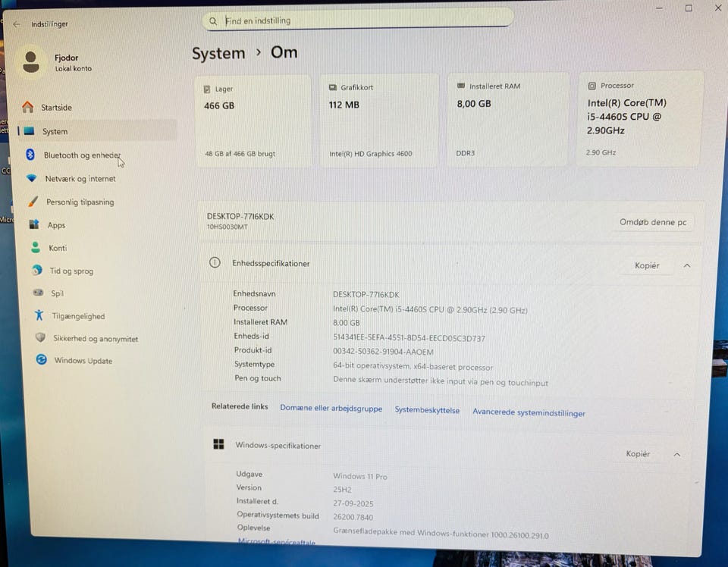This screenshot has height=567, width=728.
Task: Click the Installeret RAM 8,00 GB card
Action: (507, 119)
